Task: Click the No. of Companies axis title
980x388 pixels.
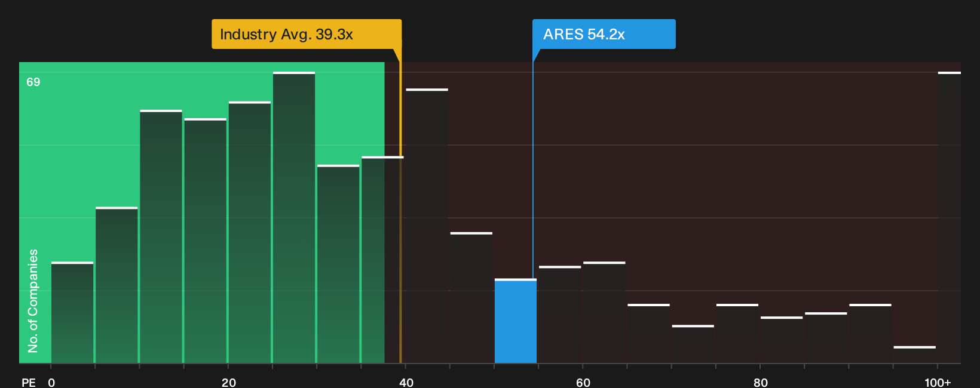Action: [33, 301]
